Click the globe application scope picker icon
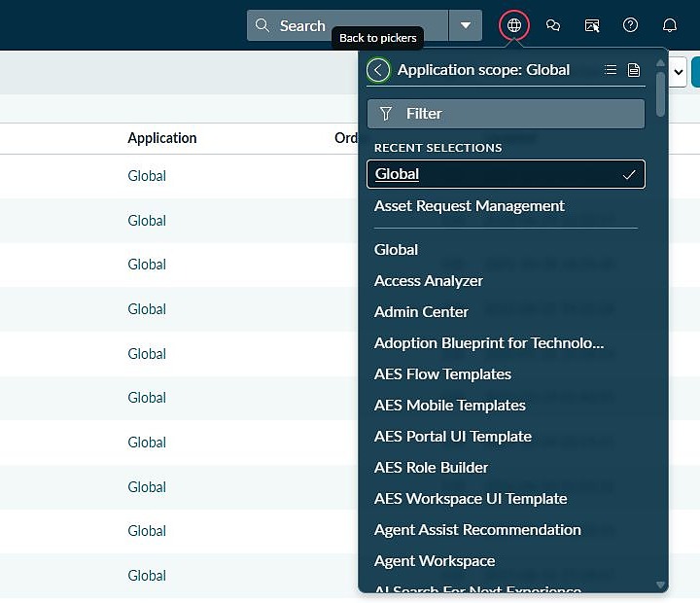700x603 pixels. pos(514,25)
